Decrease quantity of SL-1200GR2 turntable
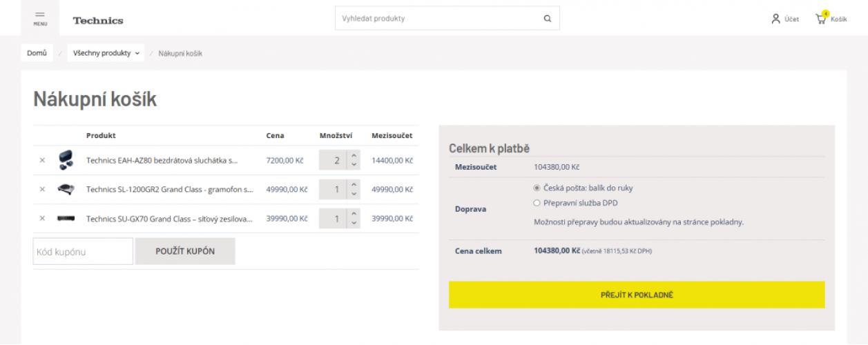The height and width of the screenshot is (345, 868). pyautogui.click(x=354, y=195)
